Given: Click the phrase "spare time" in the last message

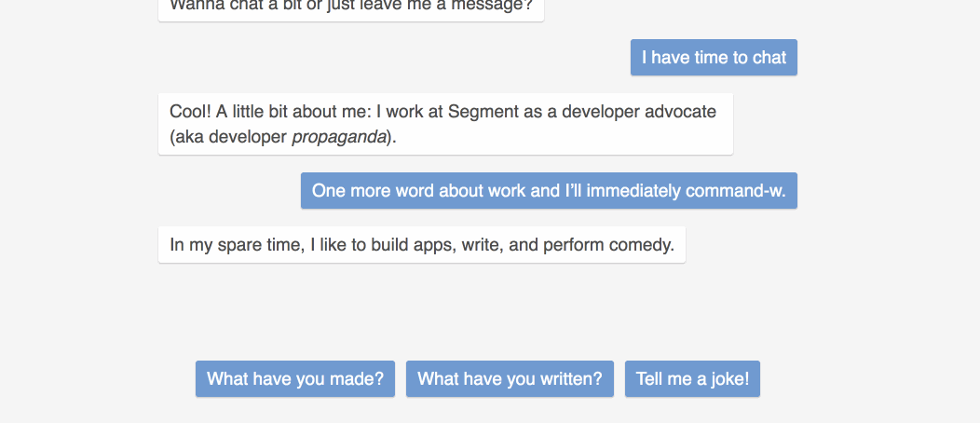Looking at the screenshot, I should point(261,245).
